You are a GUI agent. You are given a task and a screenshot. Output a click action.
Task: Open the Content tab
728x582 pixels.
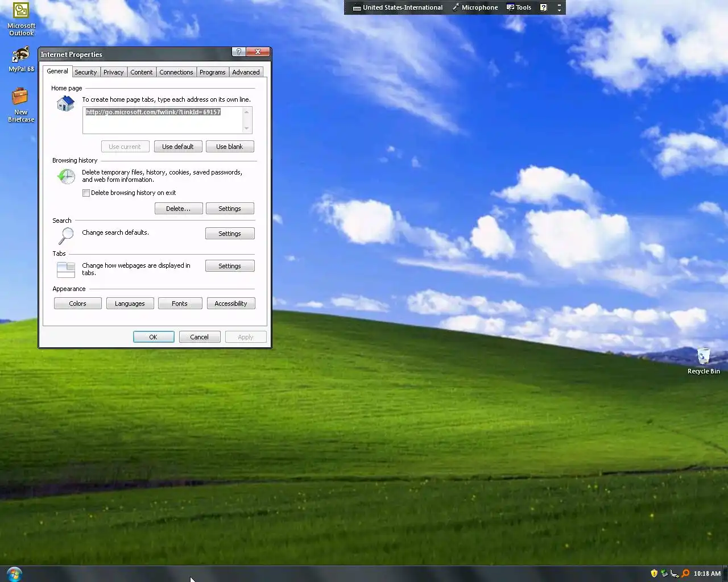click(x=141, y=72)
